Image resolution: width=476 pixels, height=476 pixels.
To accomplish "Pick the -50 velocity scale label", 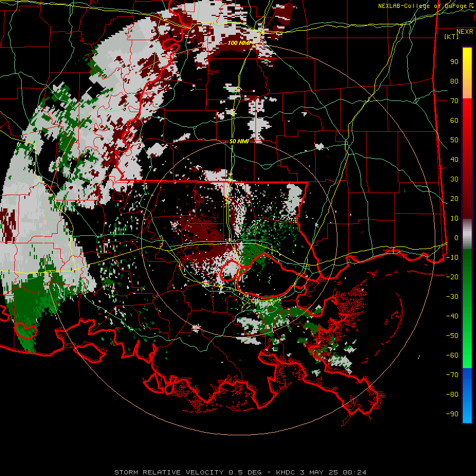I will 452,336.
